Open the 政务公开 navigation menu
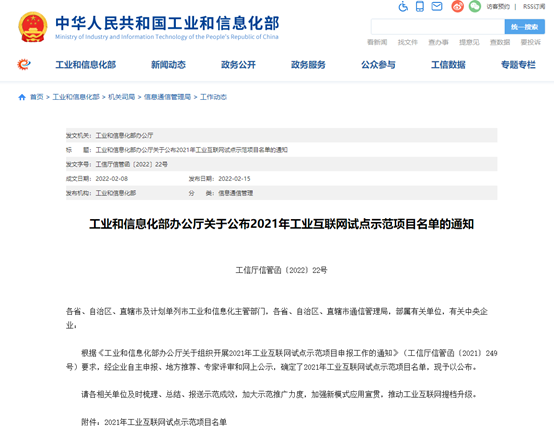The height and width of the screenshot is (434, 554). click(238, 65)
